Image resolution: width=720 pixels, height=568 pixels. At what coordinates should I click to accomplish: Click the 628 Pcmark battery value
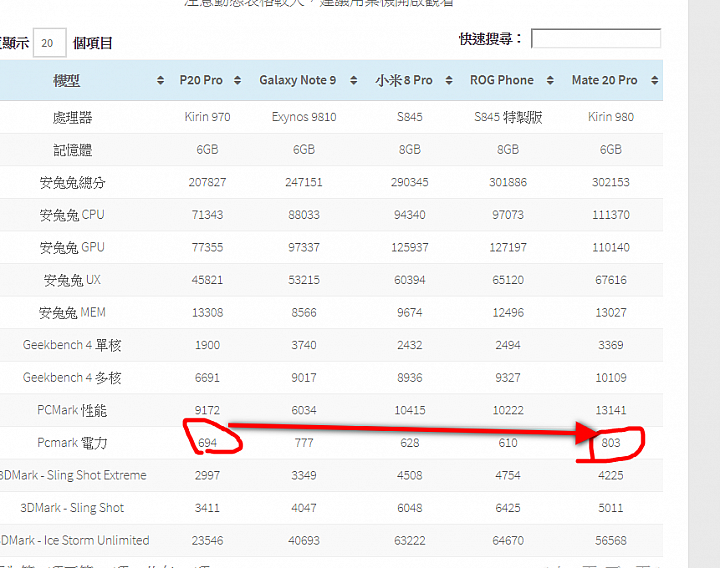(x=410, y=443)
